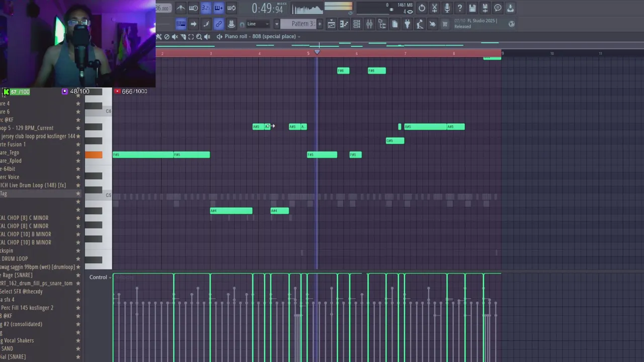Select Perc Fill 145 kosfinger 2
644x362 pixels.
point(27,308)
